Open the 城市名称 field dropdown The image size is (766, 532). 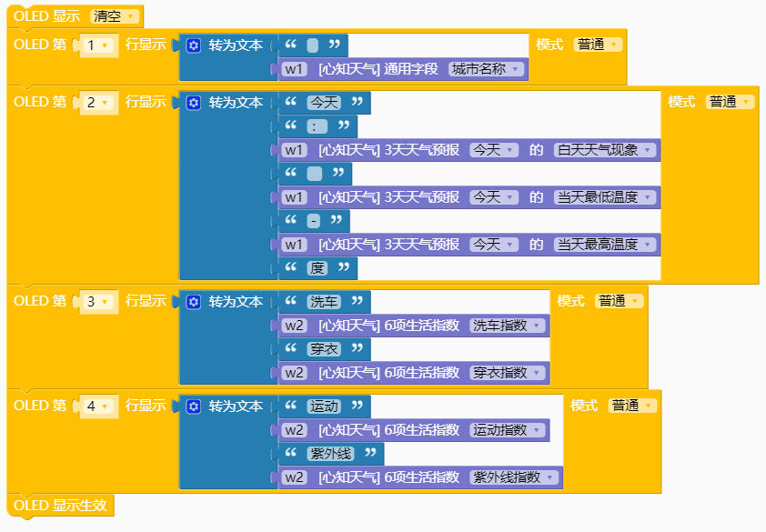coord(486,69)
